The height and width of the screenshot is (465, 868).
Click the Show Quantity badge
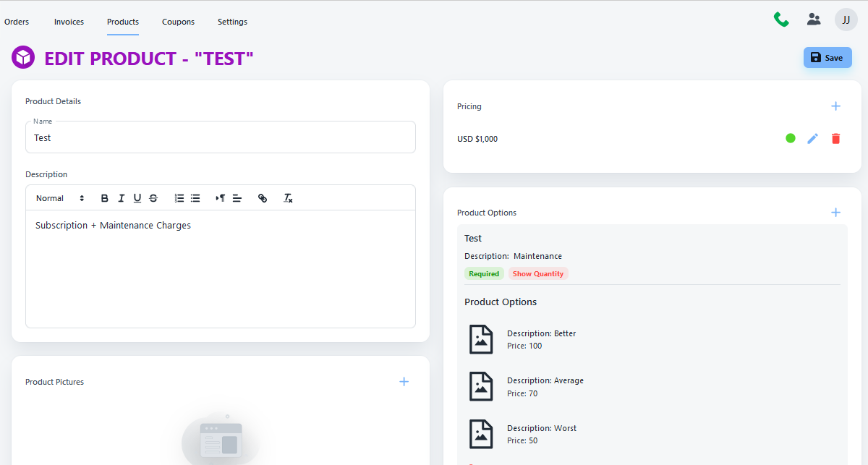coord(538,274)
